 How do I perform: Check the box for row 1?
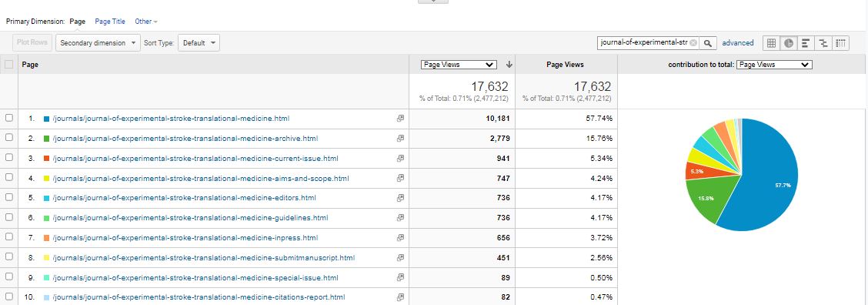coord(9,118)
